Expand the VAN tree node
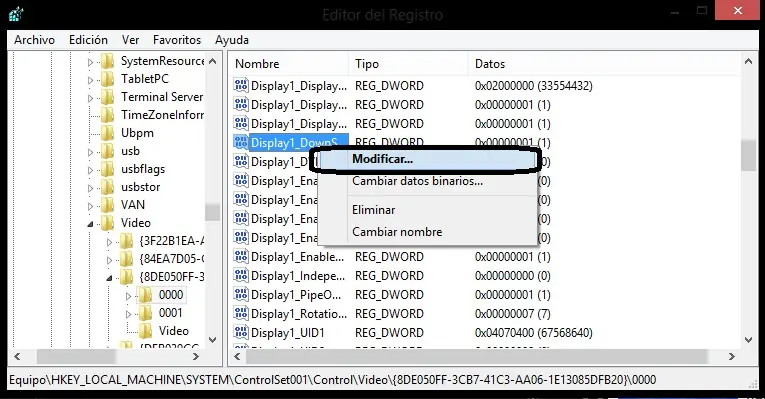This screenshot has width=765, height=399. (90, 206)
